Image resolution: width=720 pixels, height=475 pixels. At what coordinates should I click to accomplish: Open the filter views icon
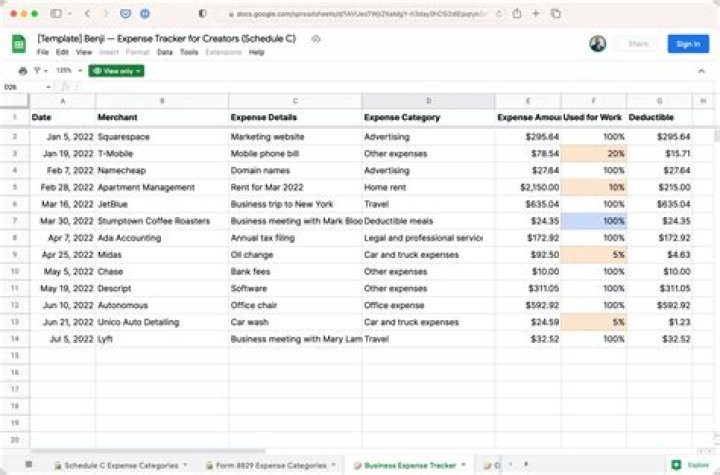click(x=38, y=71)
